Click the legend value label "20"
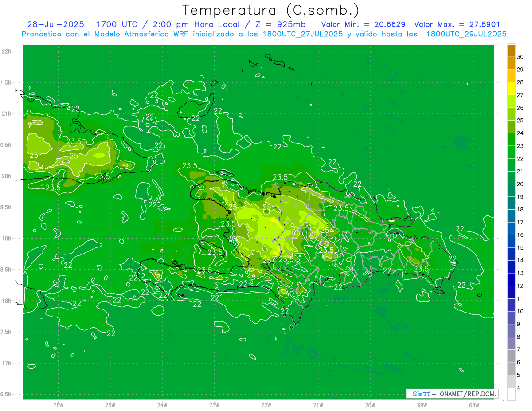 click(x=520, y=184)
